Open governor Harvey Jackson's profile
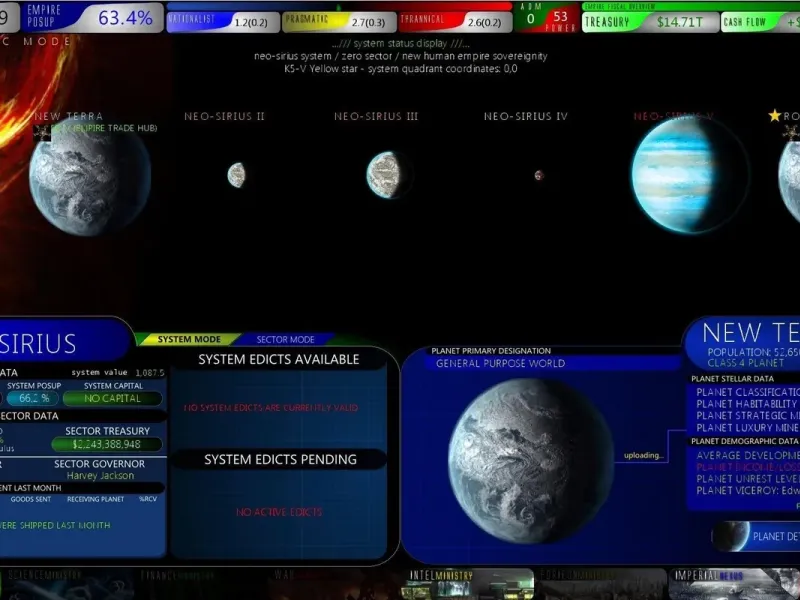Screen dimensions: 800x600 [x=100, y=476]
